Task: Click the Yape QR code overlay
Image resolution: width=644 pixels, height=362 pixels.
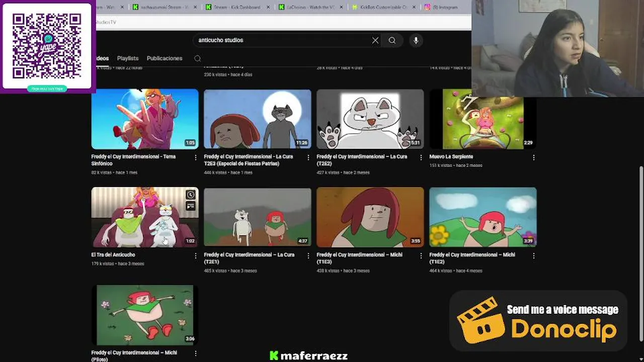Action: (x=47, y=47)
